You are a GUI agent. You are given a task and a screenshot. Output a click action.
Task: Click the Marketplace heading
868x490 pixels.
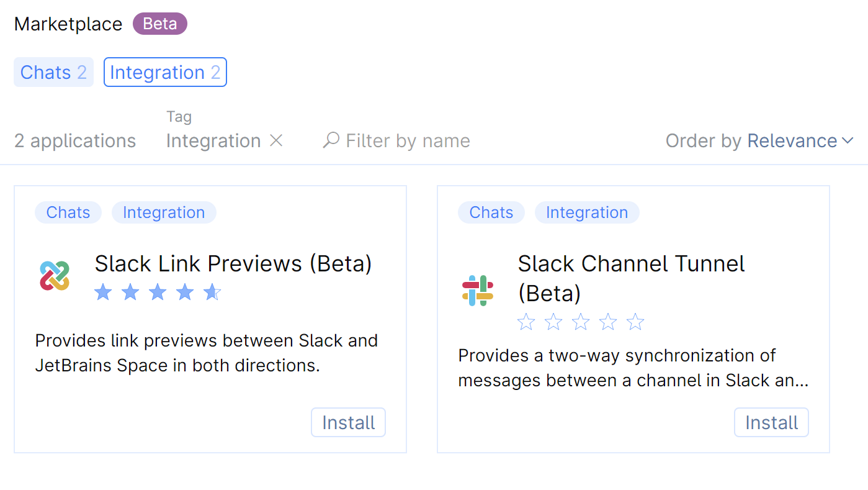(68, 24)
